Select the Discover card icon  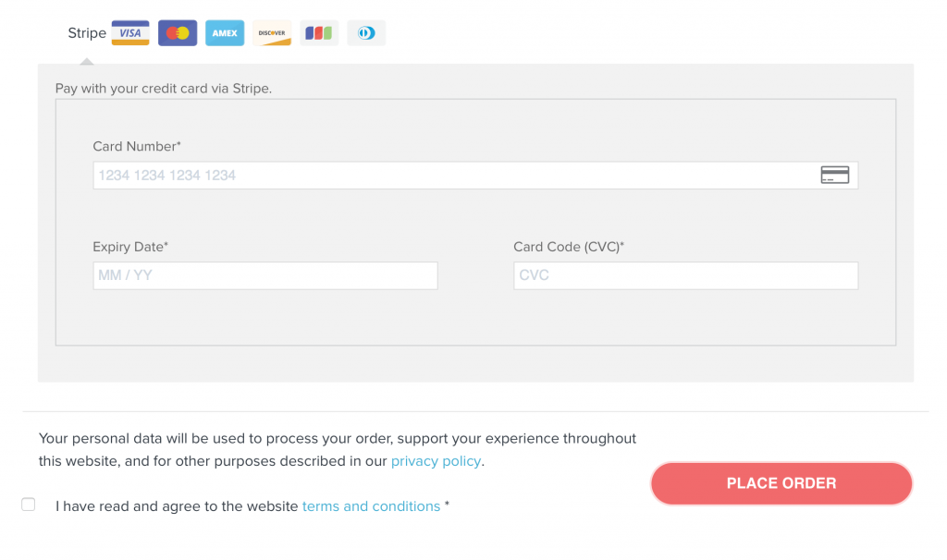271,32
